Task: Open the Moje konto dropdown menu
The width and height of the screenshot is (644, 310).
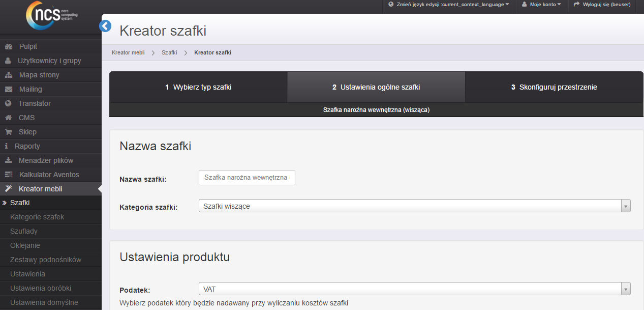Action: (541, 5)
